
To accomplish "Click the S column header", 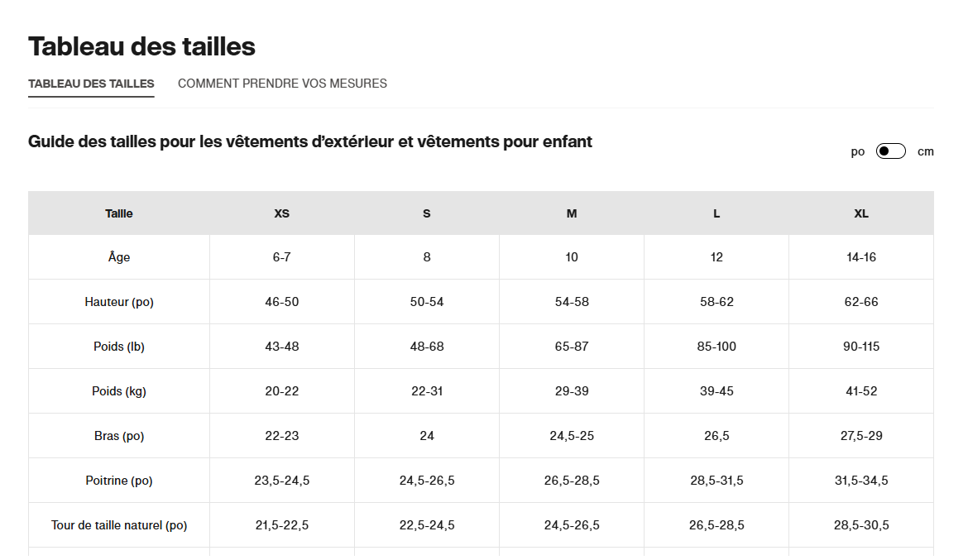I will point(427,213).
